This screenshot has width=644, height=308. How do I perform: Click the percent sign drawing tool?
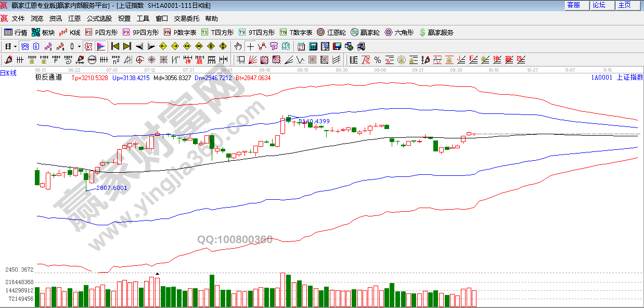point(377,59)
